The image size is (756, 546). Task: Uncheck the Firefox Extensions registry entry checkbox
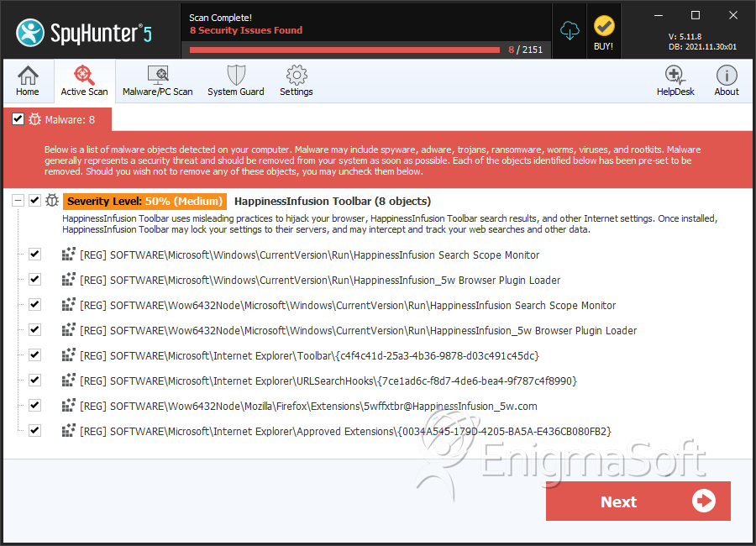point(34,405)
